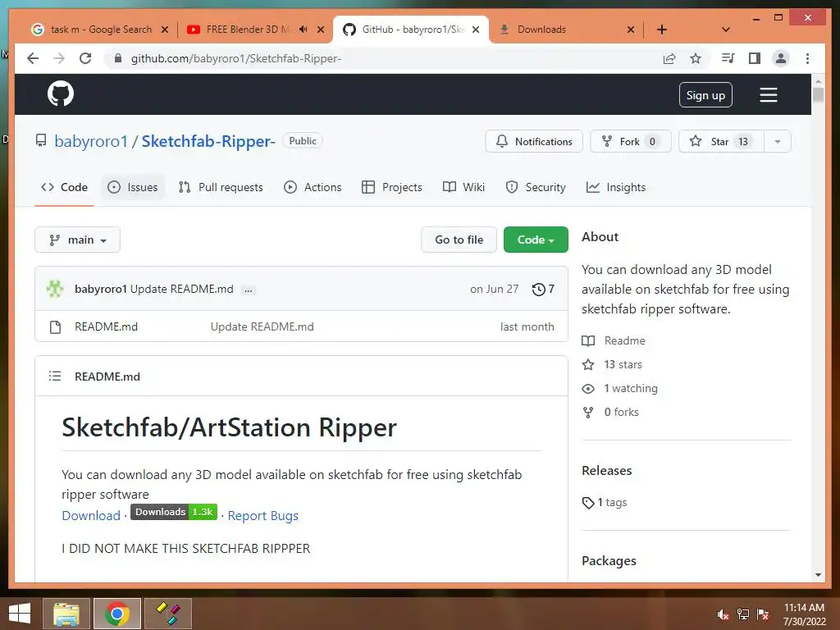Viewport: 840px width, 630px height.
Task: Open Chrome profile avatar icon
Action: (x=781, y=58)
